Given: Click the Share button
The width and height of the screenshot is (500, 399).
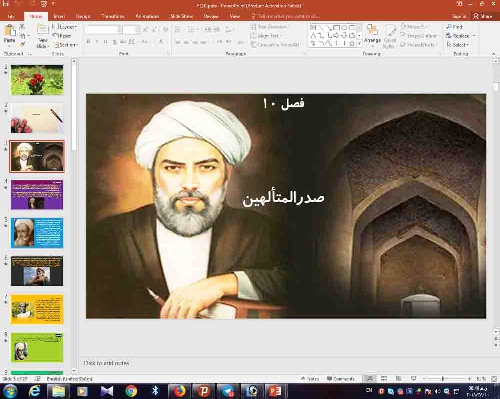Looking at the screenshot, I should coord(483,16).
